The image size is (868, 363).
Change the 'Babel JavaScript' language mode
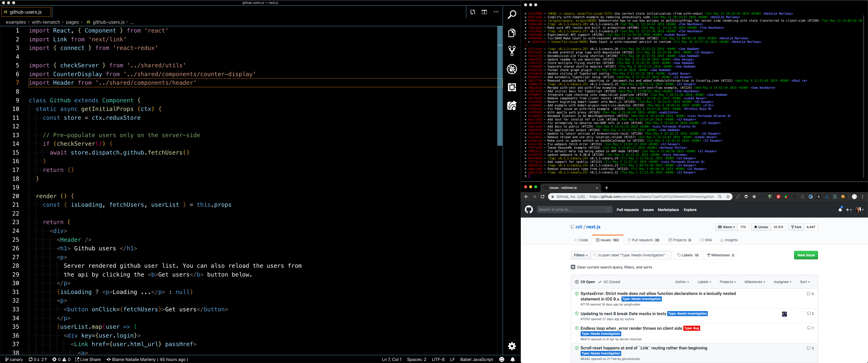point(476,359)
